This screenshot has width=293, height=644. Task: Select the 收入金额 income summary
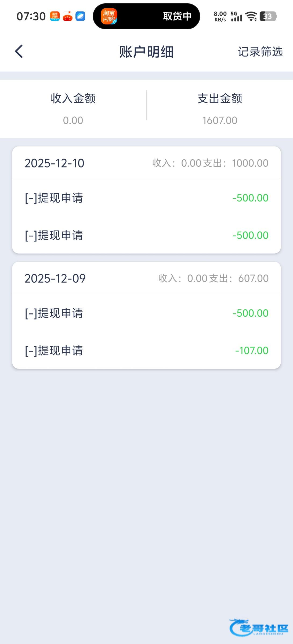tap(73, 108)
